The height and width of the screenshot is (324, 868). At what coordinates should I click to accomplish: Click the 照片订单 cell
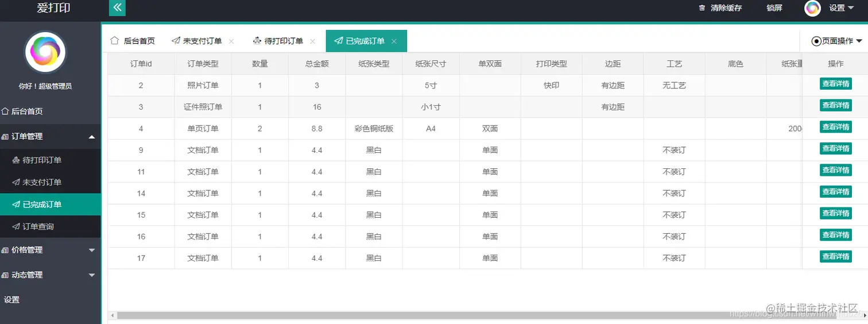coord(203,86)
